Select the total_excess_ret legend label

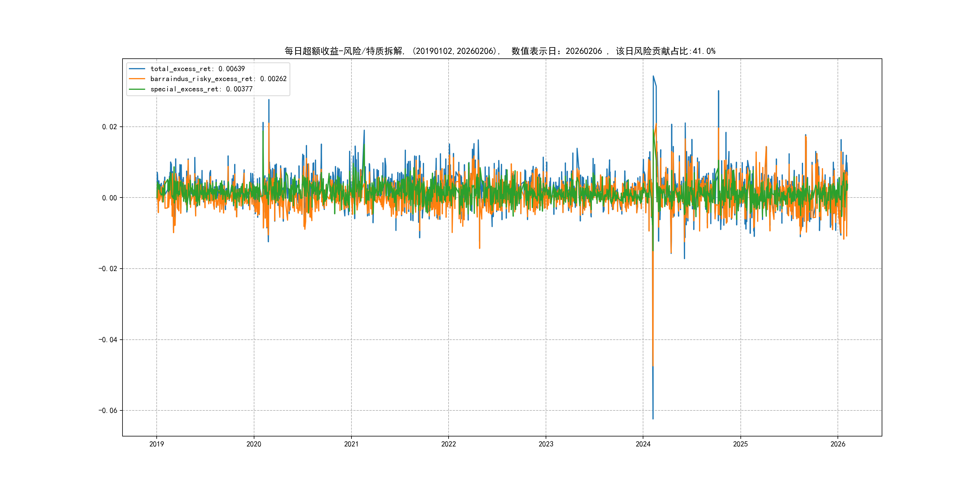point(198,69)
